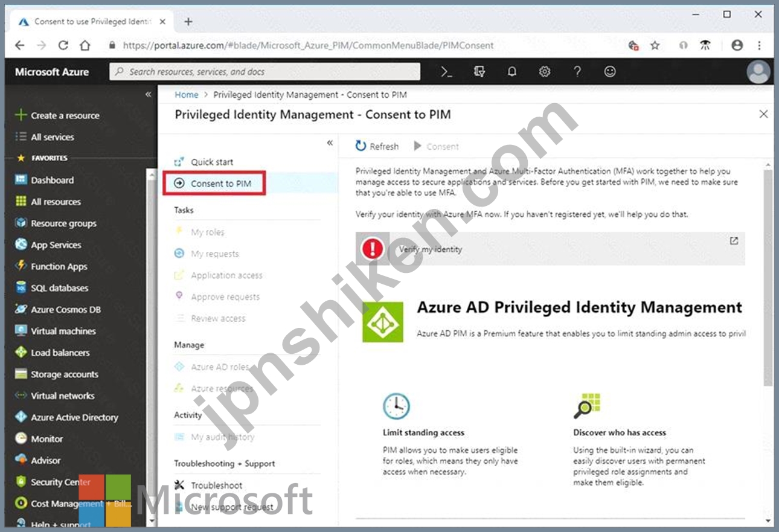779x532 pixels.
Task: Click the Discover who has access icon
Action: pyautogui.click(x=587, y=406)
